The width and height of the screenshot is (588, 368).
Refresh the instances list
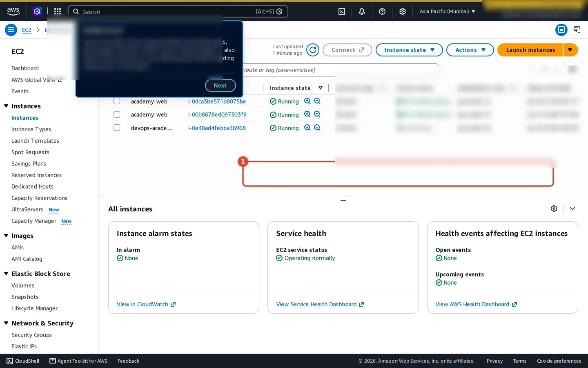(313, 50)
